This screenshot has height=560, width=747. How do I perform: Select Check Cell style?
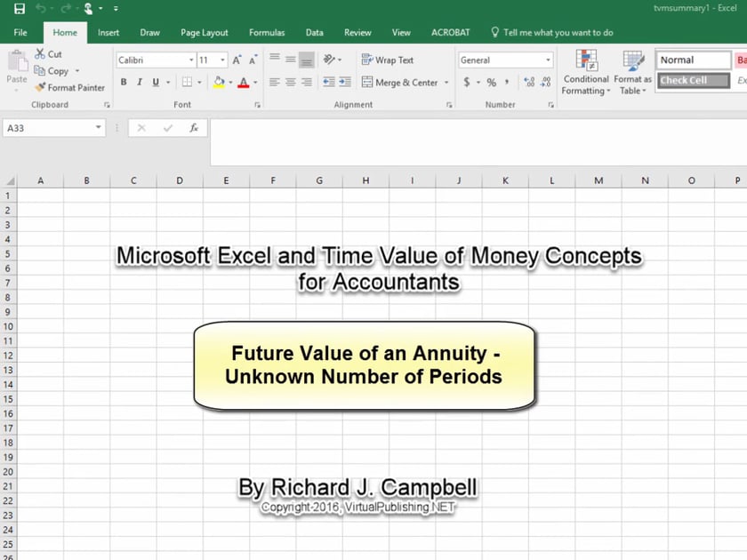[x=693, y=81]
